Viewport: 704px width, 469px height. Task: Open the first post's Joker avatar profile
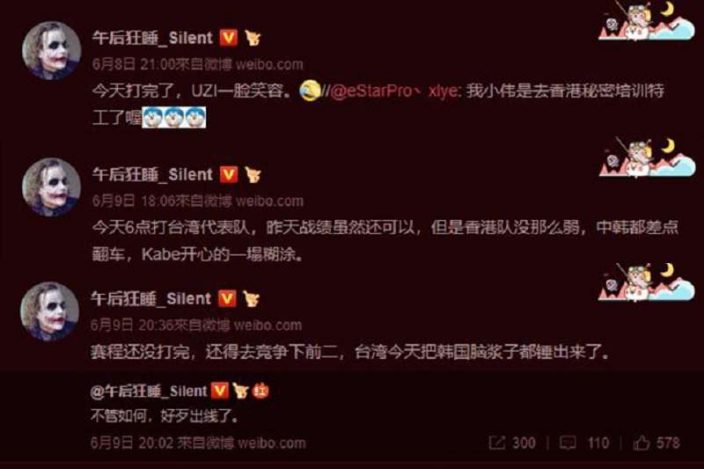pos(52,50)
